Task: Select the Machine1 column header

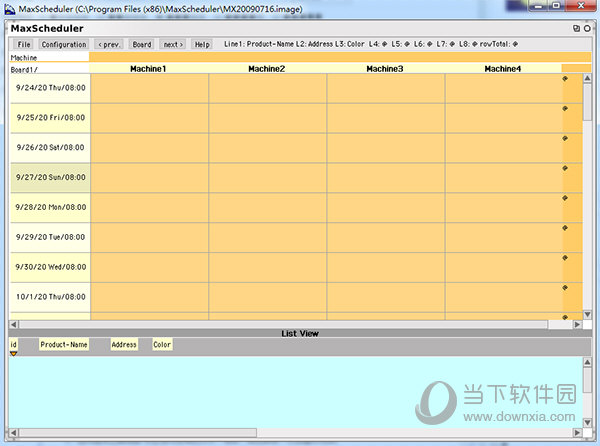Action: pyautogui.click(x=148, y=69)
